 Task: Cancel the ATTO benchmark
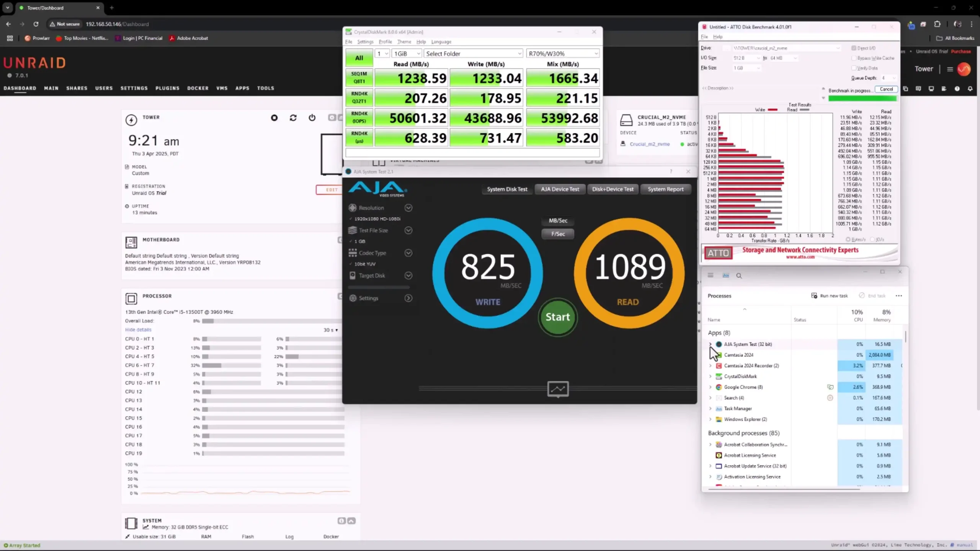tap(886, 89)
